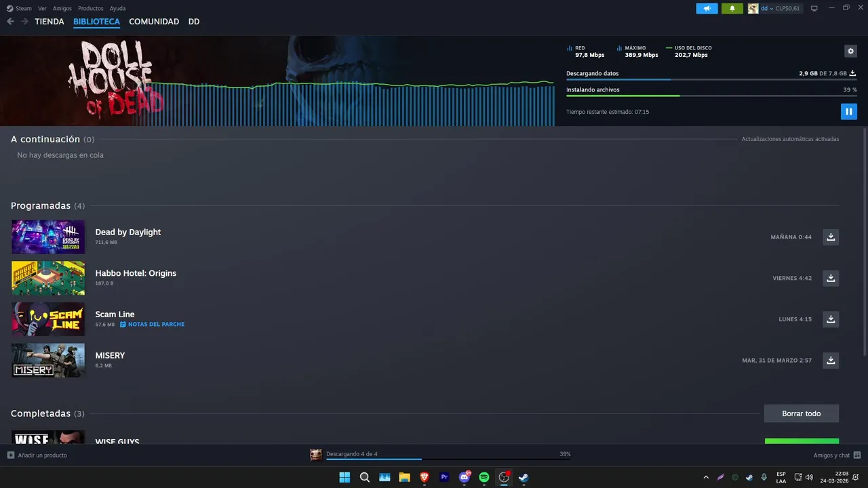
Task: Open the COMUNIDAD tab
Action: [154, 22]
